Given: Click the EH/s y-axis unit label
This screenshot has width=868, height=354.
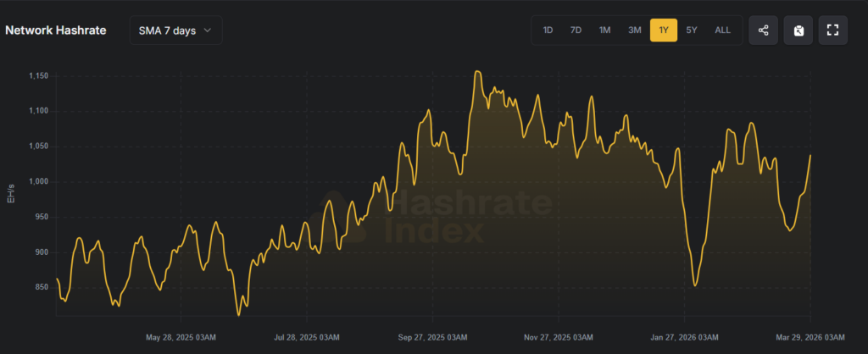Looking at the screenshot, I should coord(11,192).
